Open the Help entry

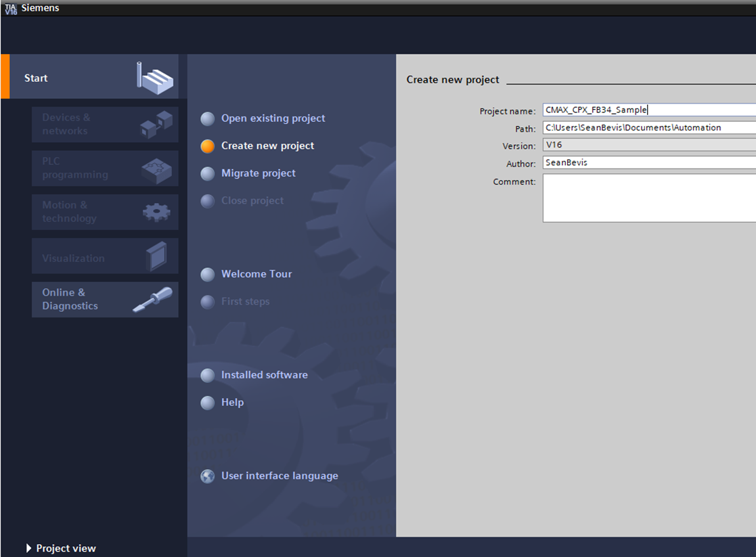(232, 402)
